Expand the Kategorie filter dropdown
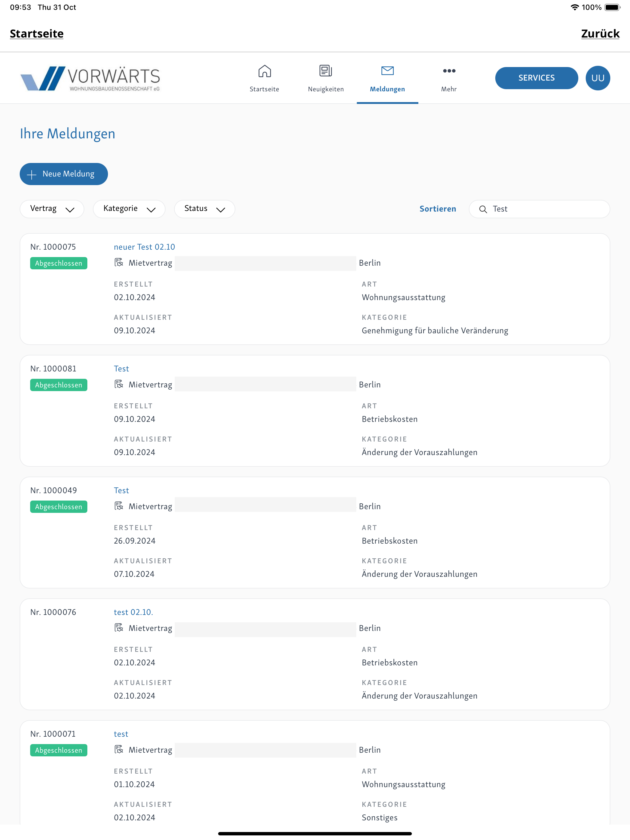The width and height of the screenshot is (630, 840). point(129,209)
